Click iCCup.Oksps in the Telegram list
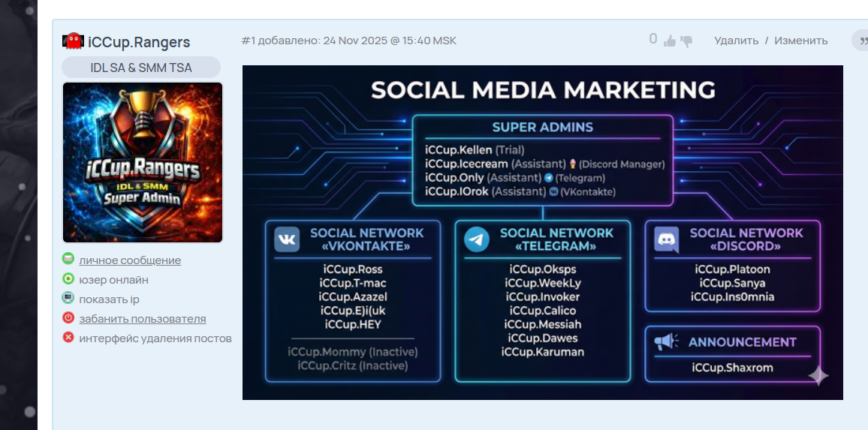This screenshot has height=430, width=868. click(x=543, y=269)
